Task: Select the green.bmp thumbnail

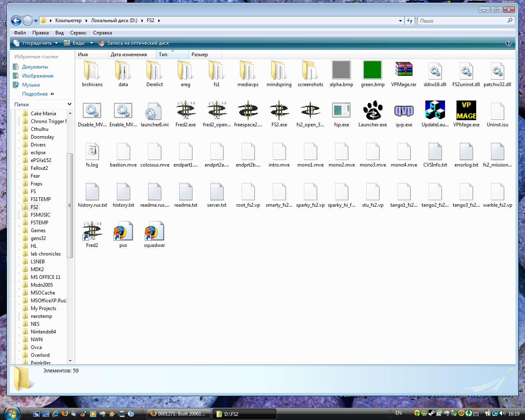Action: coord(372,70)
